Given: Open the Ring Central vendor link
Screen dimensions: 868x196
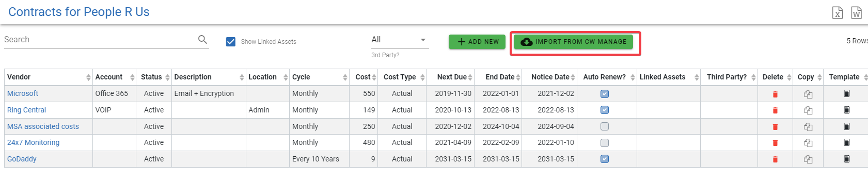Looking at the screenshot, I should 26,110.
